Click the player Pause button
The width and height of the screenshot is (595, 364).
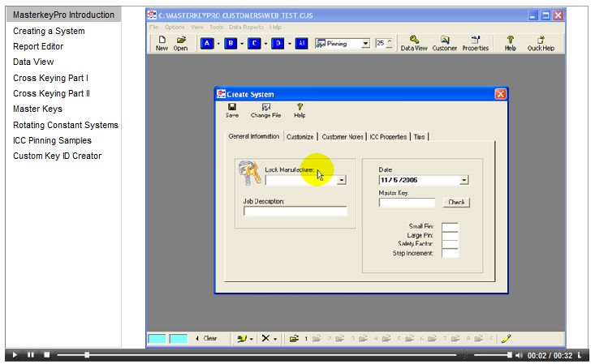coord(31,355)
